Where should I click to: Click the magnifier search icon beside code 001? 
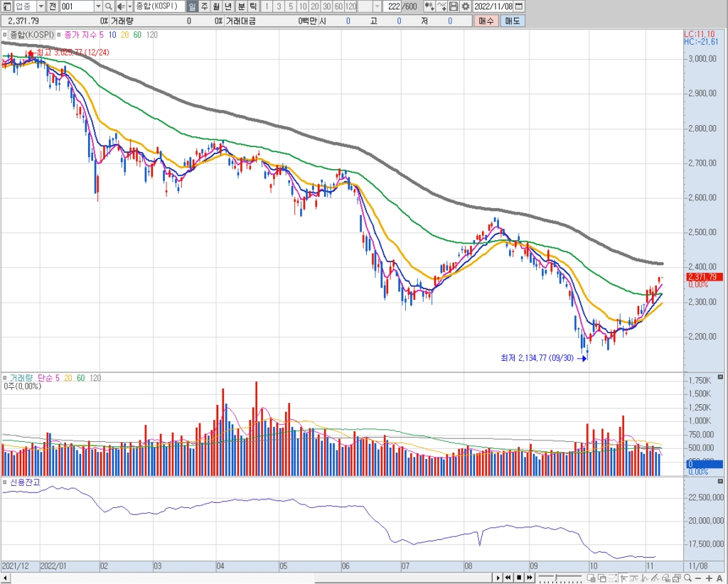[109, 6]
